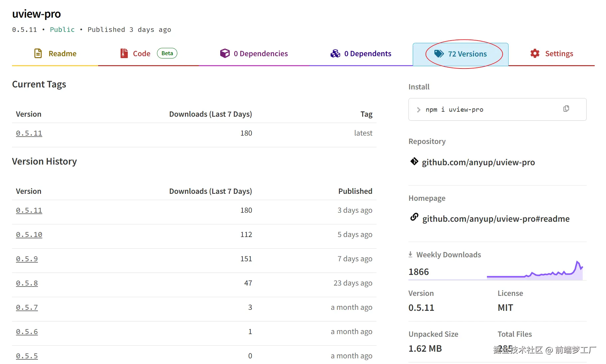Click the Settings gear icon
This screenshot has width=606, height=364.
(x=535, y=54)
